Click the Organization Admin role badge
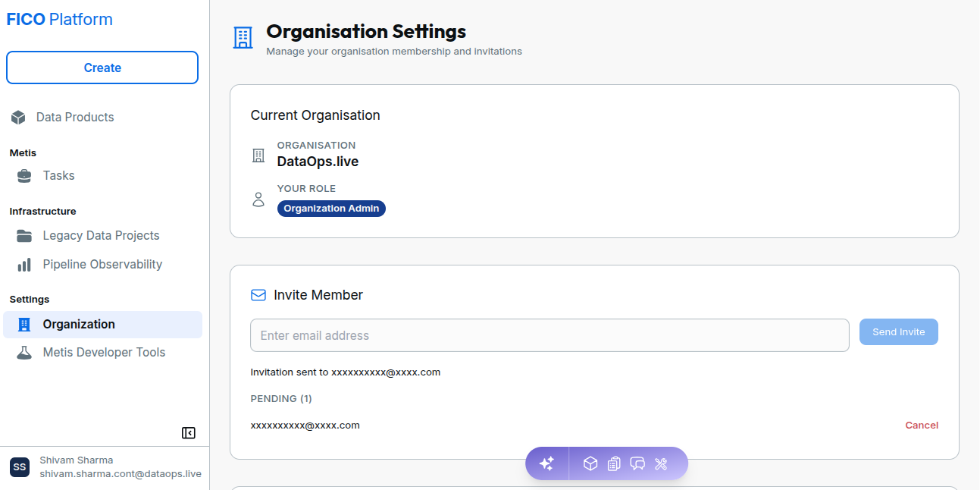 pyautogui.click(x=331, y=209)
